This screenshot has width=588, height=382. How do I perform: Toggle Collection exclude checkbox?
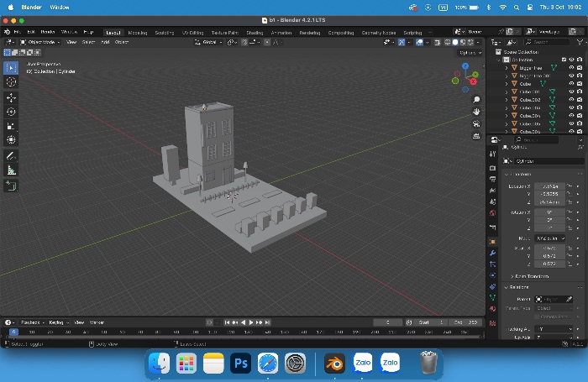coord(564,60)
